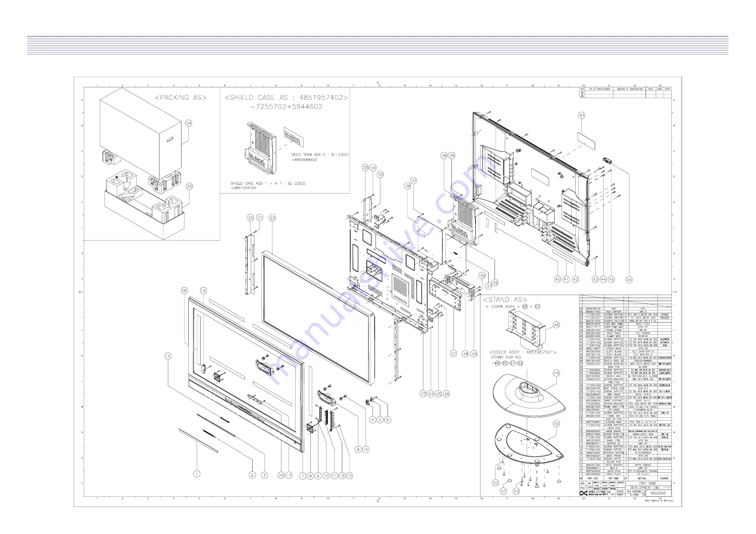This screenshot has width=756, height=534.
Task: Click the Daewoo Electronics logo in title block
Action: [x=583, y=493]
